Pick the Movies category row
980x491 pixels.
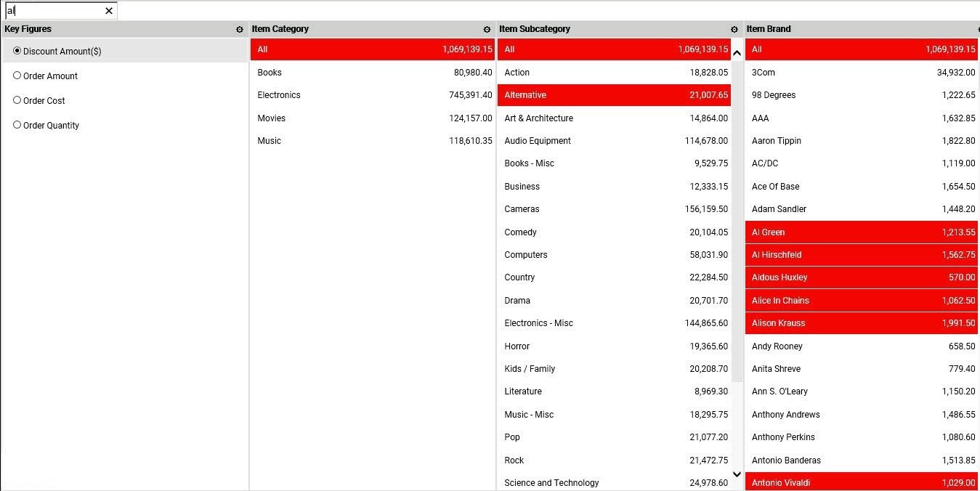373,118
